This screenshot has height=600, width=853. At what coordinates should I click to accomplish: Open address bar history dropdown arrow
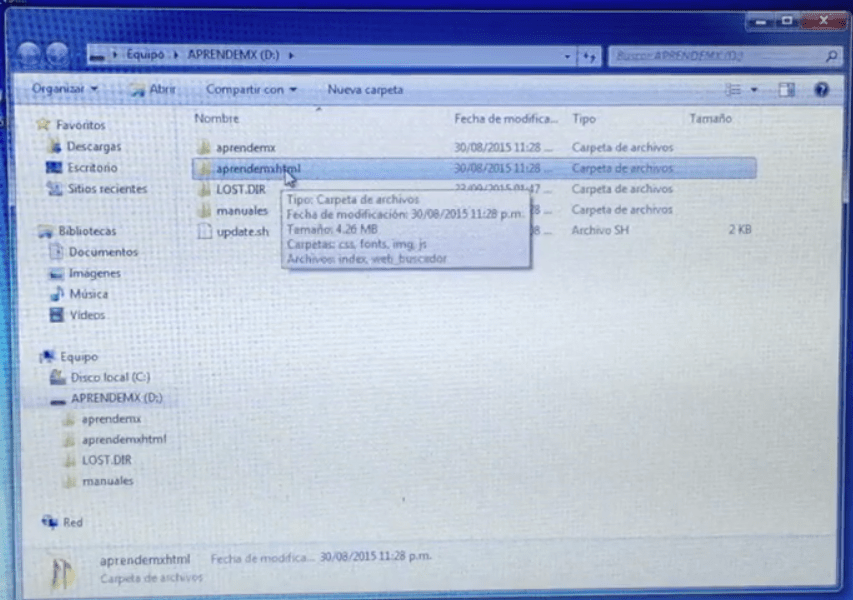coord(568,57)
